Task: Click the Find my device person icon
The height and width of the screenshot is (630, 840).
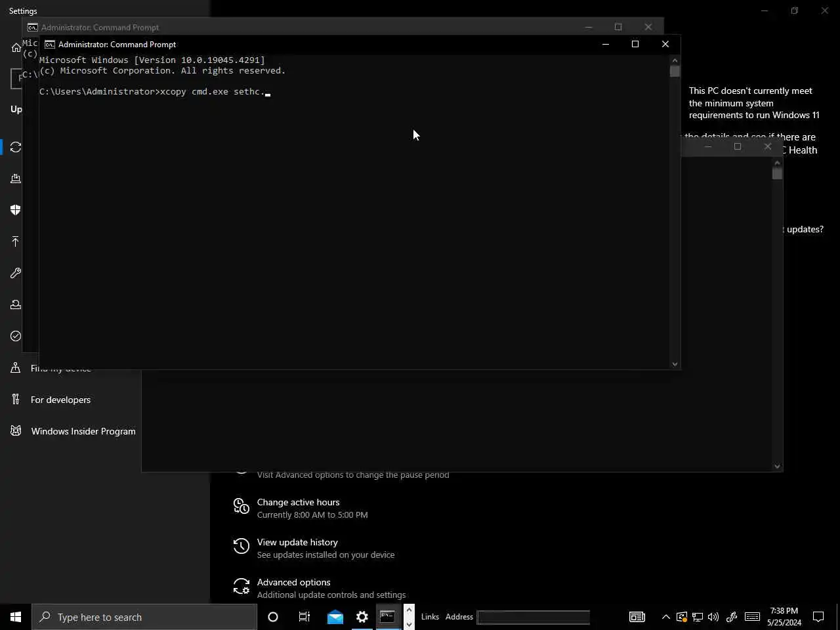Action: (x=16, y=368)
